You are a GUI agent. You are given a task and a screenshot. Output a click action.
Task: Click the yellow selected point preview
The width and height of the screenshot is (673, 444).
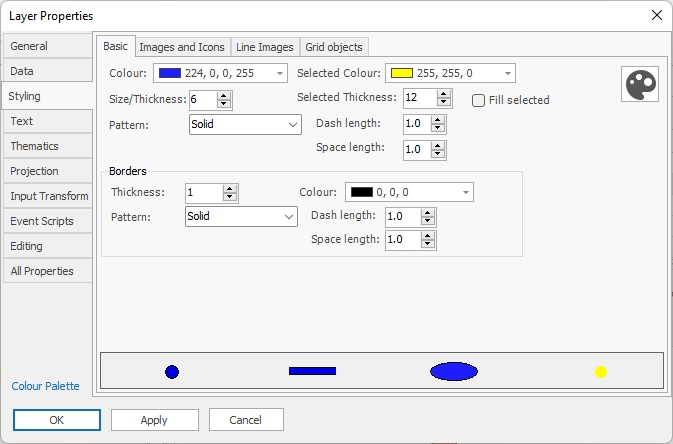point(601,372)
